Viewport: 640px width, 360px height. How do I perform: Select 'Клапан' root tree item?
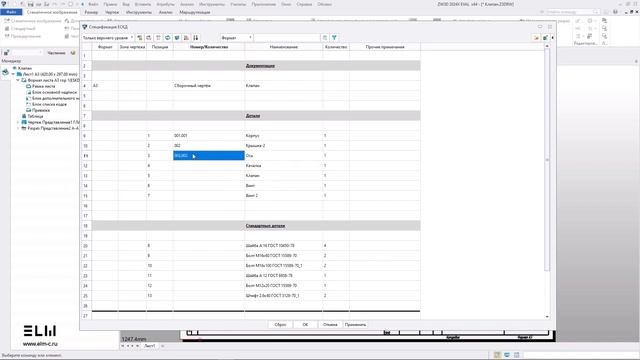(24, 68)
